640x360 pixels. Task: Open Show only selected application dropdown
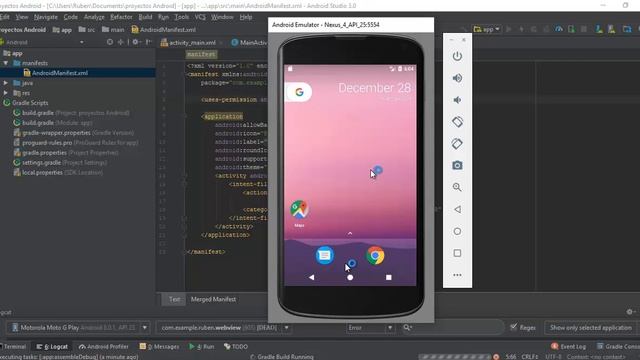coord(591,328)
